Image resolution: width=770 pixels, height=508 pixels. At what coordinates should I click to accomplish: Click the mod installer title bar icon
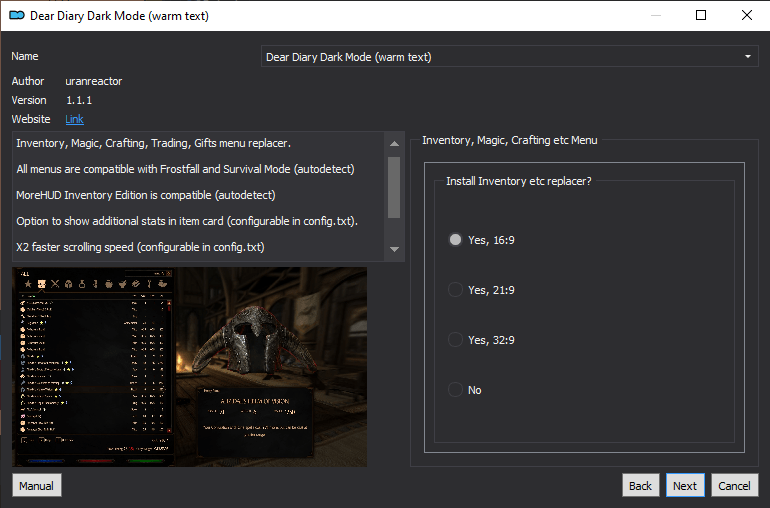17,16
